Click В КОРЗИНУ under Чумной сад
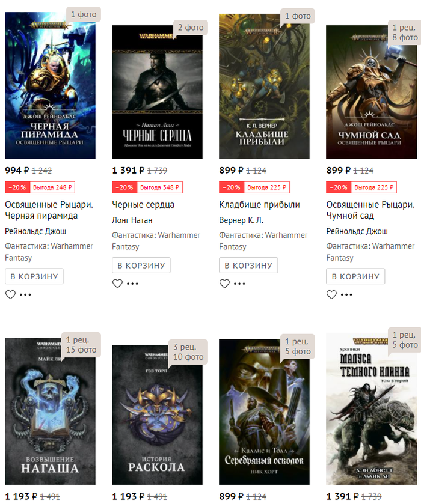 355,276
